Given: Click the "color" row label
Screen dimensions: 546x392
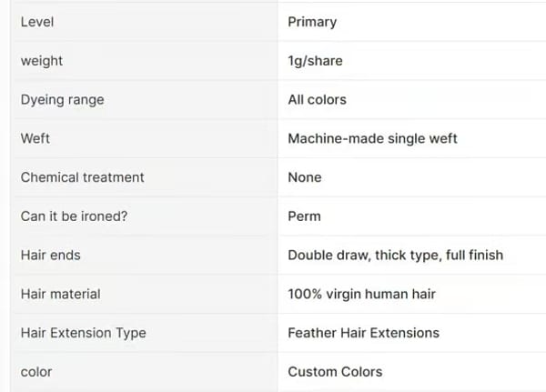Looking at the screenshot, I should (x=36, y=372).
